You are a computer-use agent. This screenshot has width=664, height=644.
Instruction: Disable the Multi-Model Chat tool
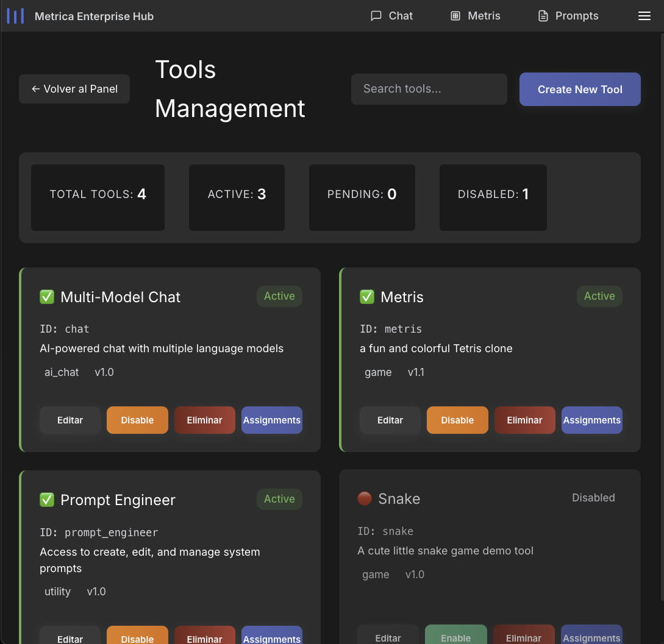[x=137, y=420]
